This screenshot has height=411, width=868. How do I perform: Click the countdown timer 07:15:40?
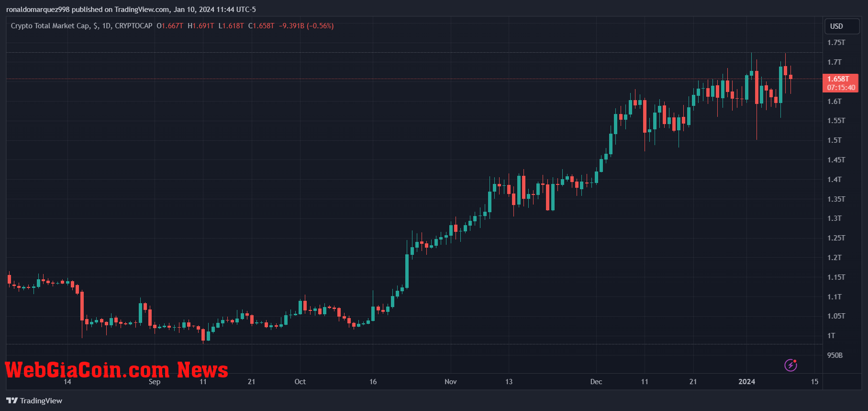point(841,88)
